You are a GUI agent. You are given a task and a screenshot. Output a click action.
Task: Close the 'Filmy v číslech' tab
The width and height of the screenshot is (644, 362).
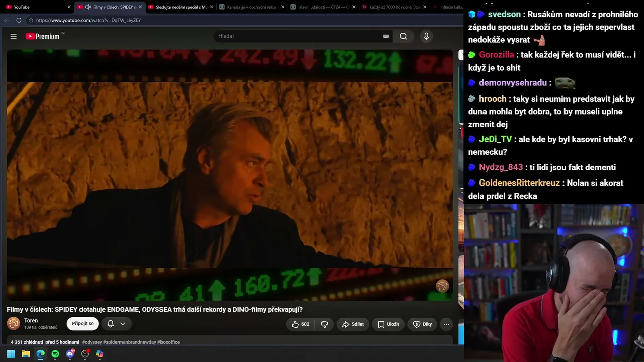(140, 7)
